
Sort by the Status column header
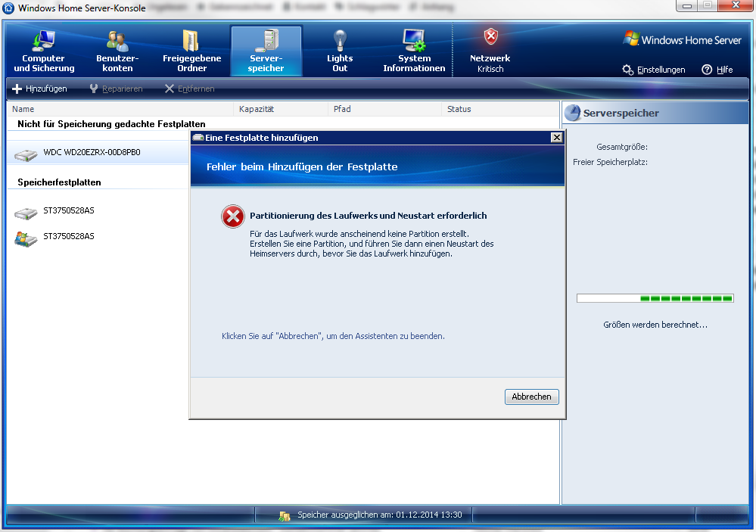click(500, 109)
